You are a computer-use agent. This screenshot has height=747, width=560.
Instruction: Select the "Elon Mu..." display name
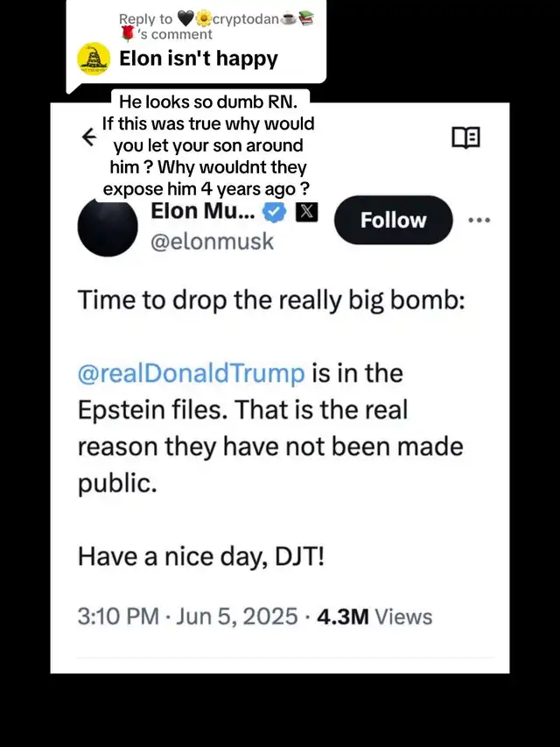(x=202, y=211)
